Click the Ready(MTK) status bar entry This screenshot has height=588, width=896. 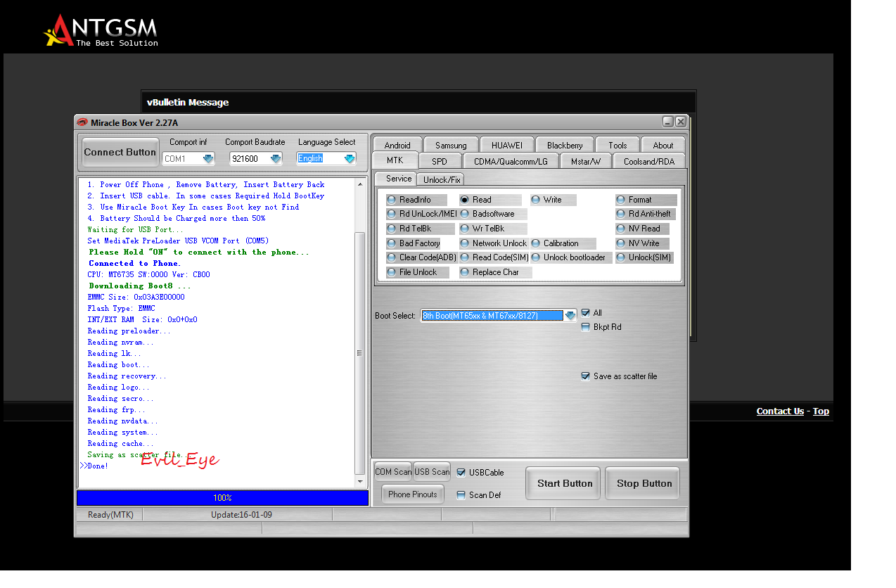(x=110, y=515)
